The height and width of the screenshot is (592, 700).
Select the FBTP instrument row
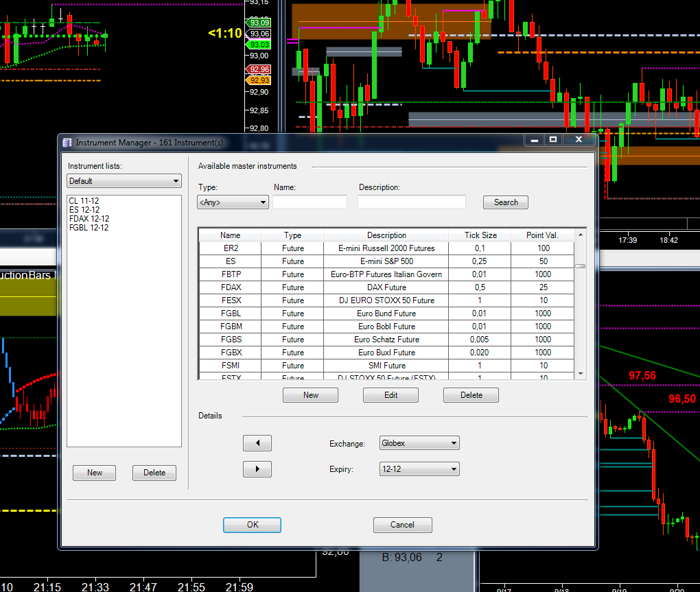pos(386,274)
